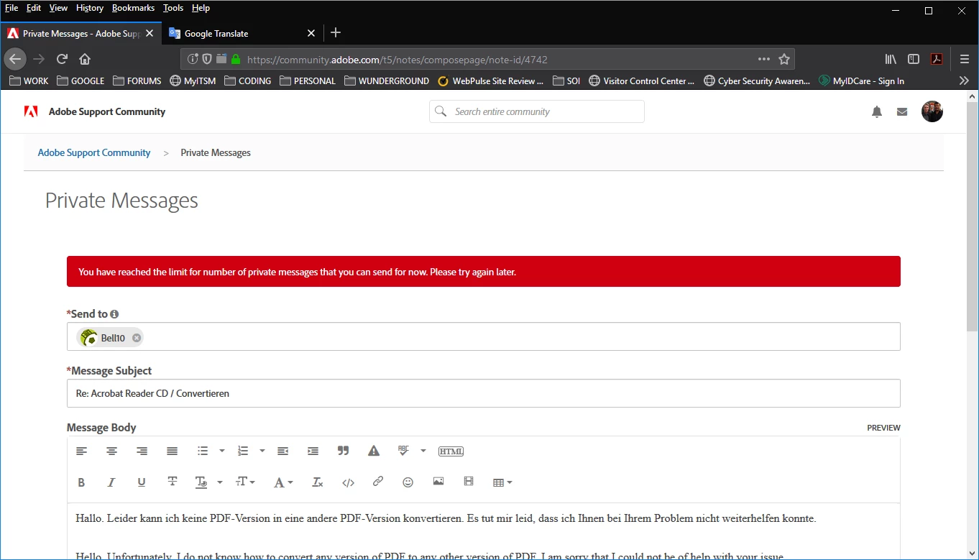The image size is (979, 560).
Task: Open the WUNDERGROUND bookmarks folder
Action: (x=387, y=81)
